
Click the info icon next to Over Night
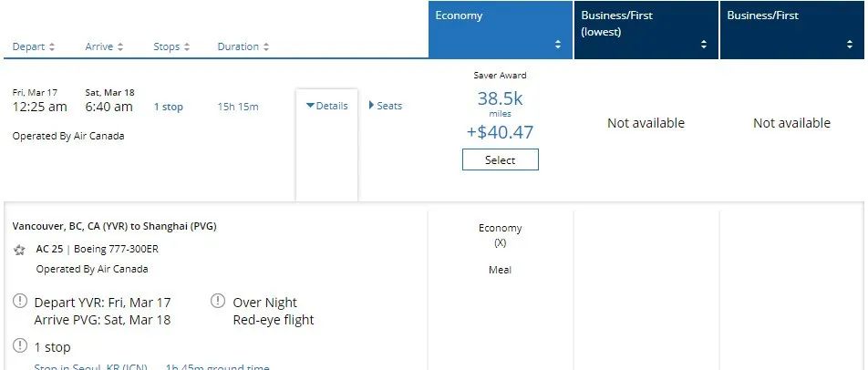219,302
